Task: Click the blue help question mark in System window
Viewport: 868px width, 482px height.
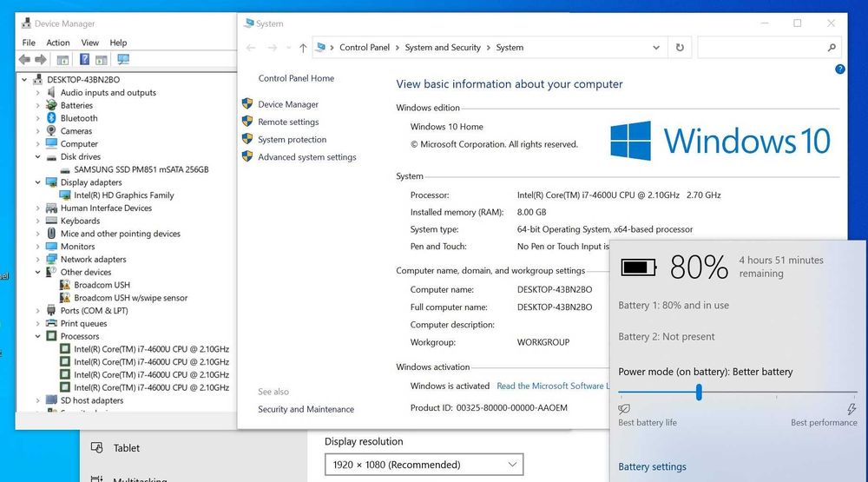Action: tap(839, 69)
